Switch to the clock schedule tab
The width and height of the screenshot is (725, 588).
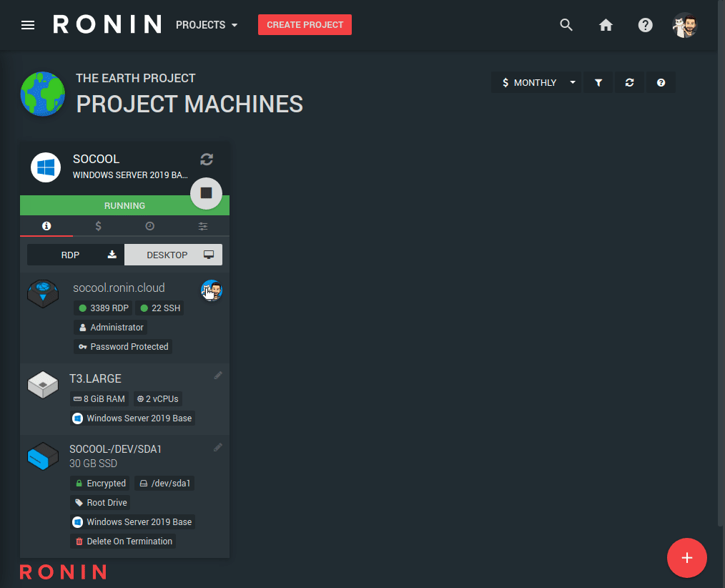tap(150, 226)
